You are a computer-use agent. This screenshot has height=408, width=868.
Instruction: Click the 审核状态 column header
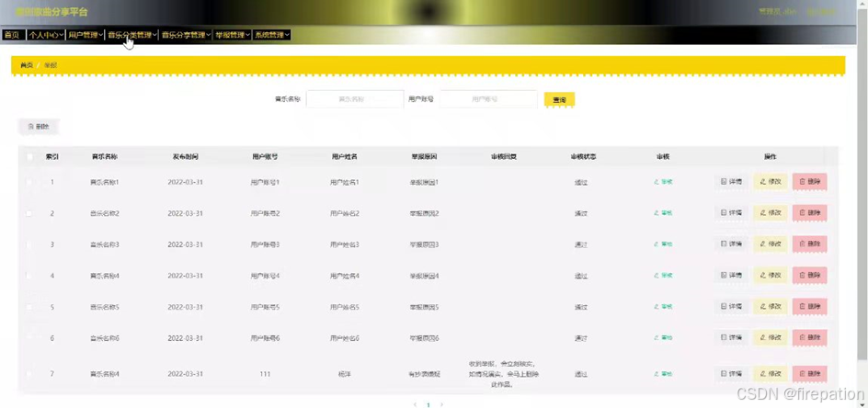[584, 156]
